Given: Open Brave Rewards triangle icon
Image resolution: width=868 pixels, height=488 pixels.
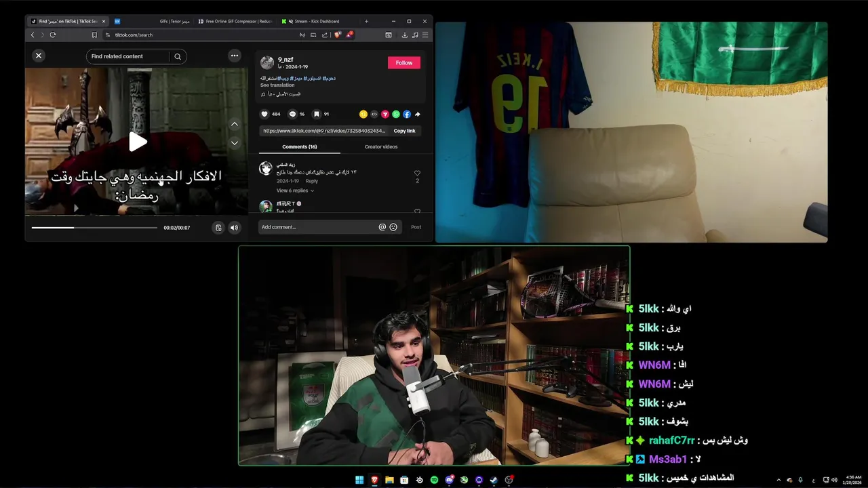Looking at the screenshot, I should point(349,35).
